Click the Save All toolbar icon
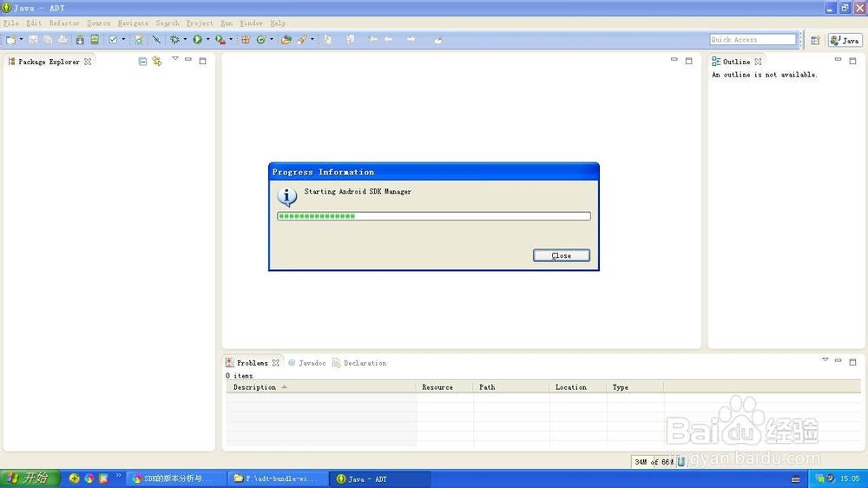868x488 pixels. (48, 39)
